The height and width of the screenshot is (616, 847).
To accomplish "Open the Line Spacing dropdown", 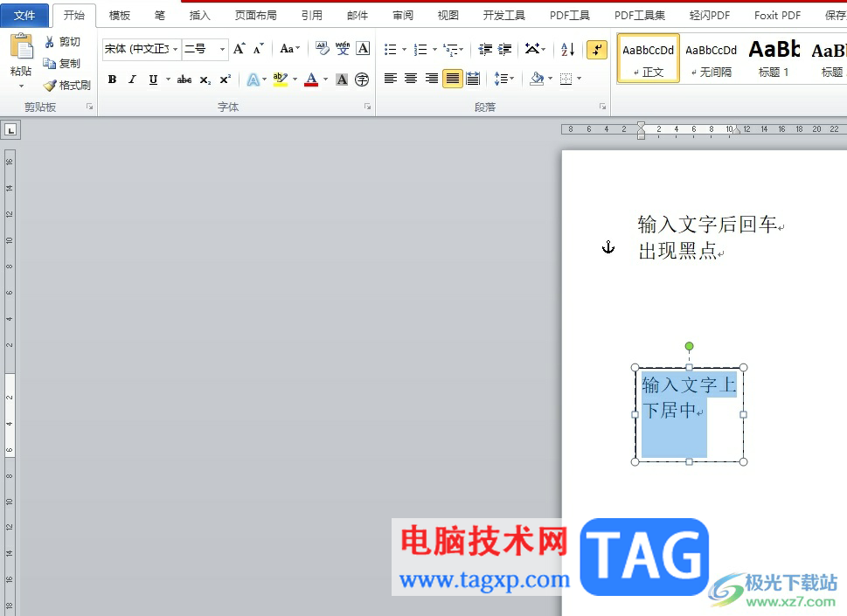I will (504, 79).
